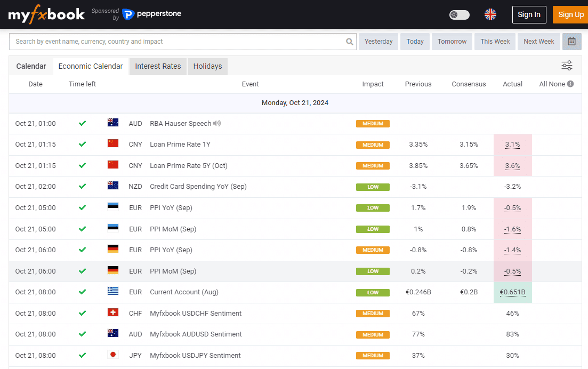Open the RBA Hauser Speech event
The height and width of the screenshot is (369, 588).
(x=180, y=123)
